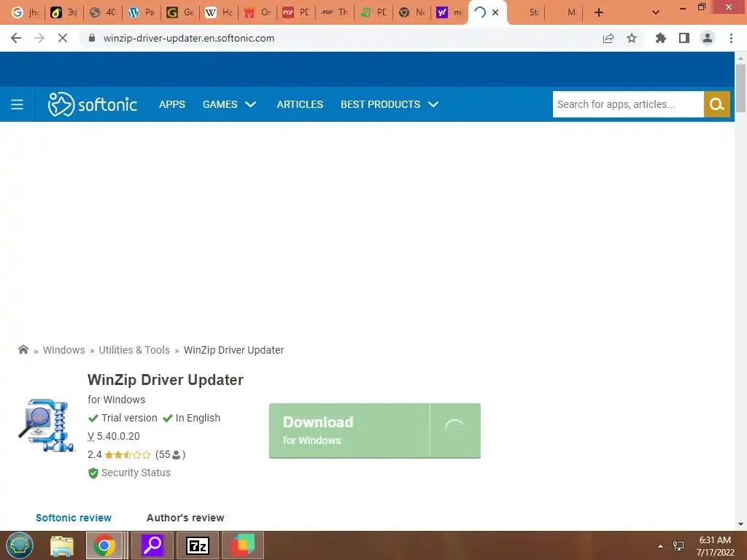This screenshot has width=747, height=560.
Task: Click the Trial version label
Action: pos(129,418)
